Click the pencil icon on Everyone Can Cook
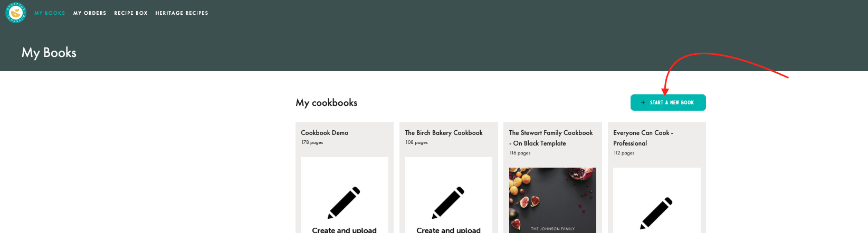 (656, 213)
